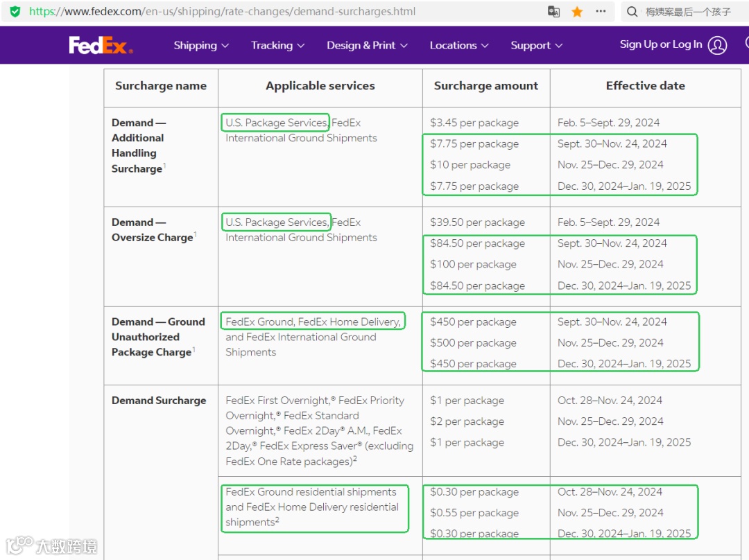
Task: Click the Sign Up or Log In link
Action: click(662, 45)
